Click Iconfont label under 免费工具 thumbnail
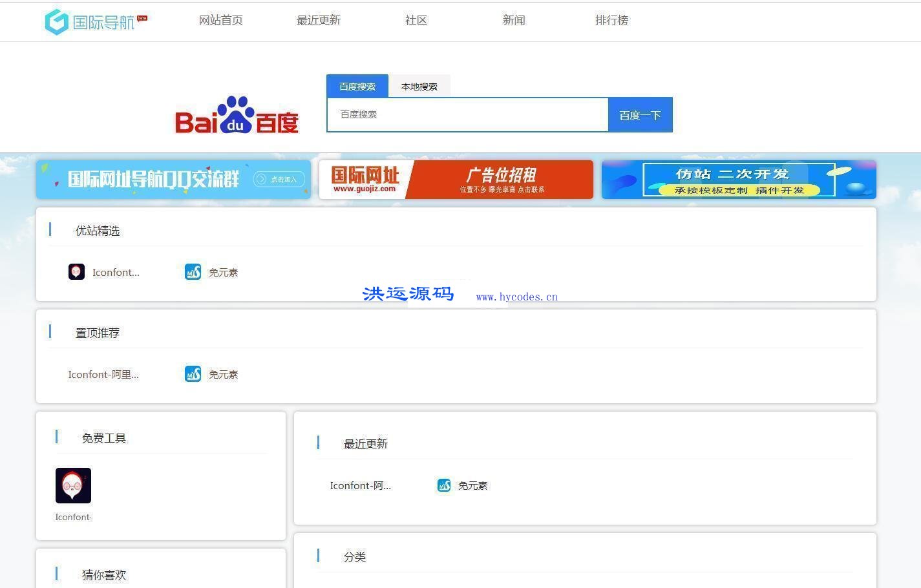 (73, 517)
